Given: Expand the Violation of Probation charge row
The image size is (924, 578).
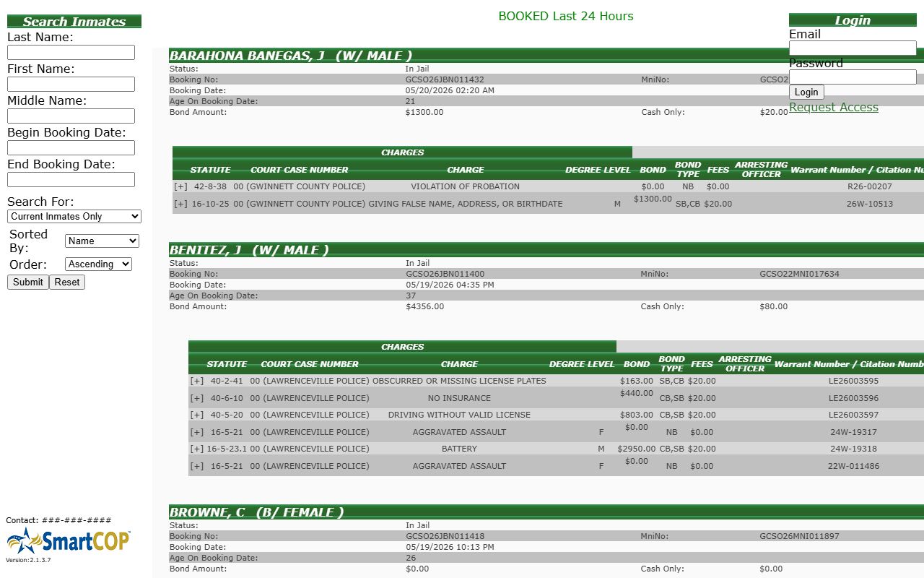Looking at the screenshot, I should tap(180, 186).
